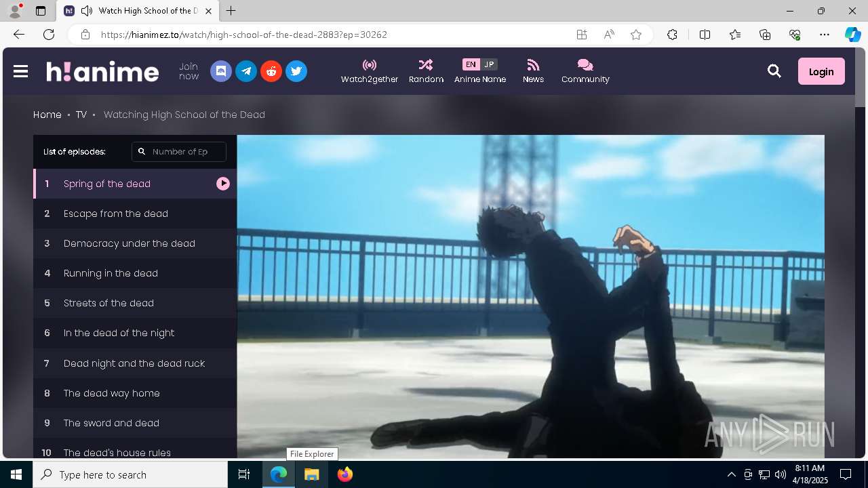Open the Discord join icon

pos(221,71)
